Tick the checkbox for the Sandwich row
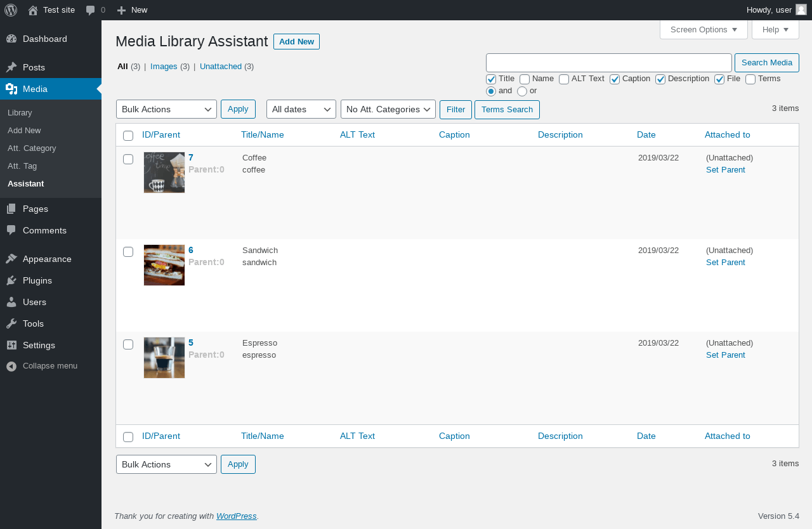Image resolution: width=812 pixels, height=529 pixels. pyautogui.click(x=128, y=252)
